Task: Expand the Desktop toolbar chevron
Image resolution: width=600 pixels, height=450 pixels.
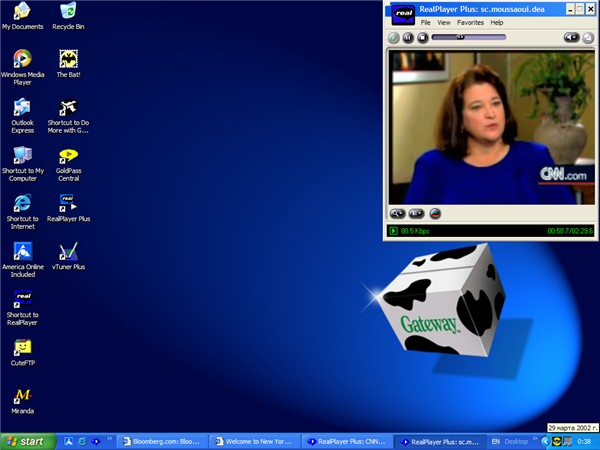Action: (x=535, y=439)
